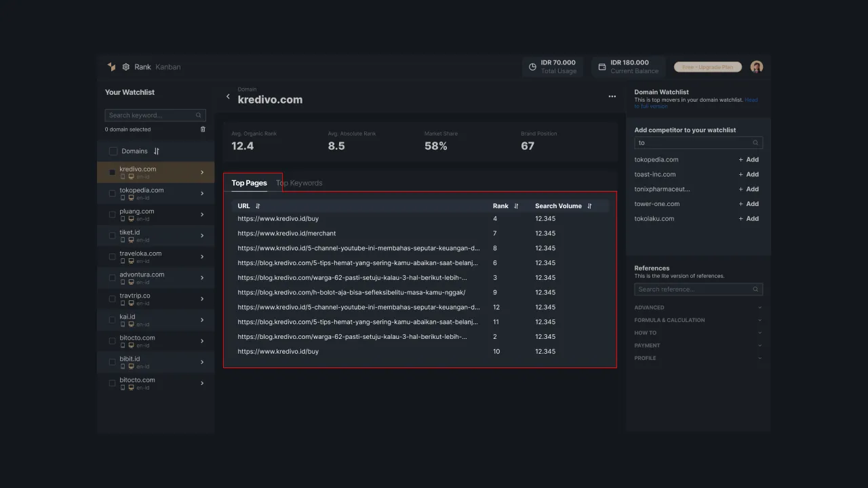Toggle checkbox for travtrip.co
Screen dimensions: 868x488
[112, 298]
